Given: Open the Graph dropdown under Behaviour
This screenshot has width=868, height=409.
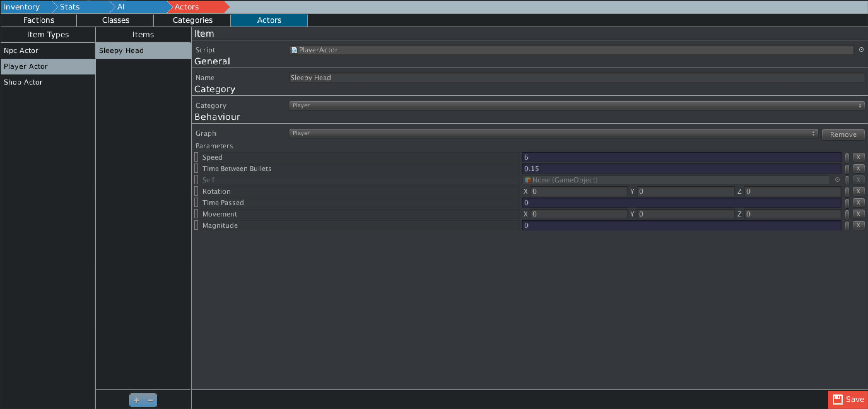Looking at the screenshot, I should [553, 133].
